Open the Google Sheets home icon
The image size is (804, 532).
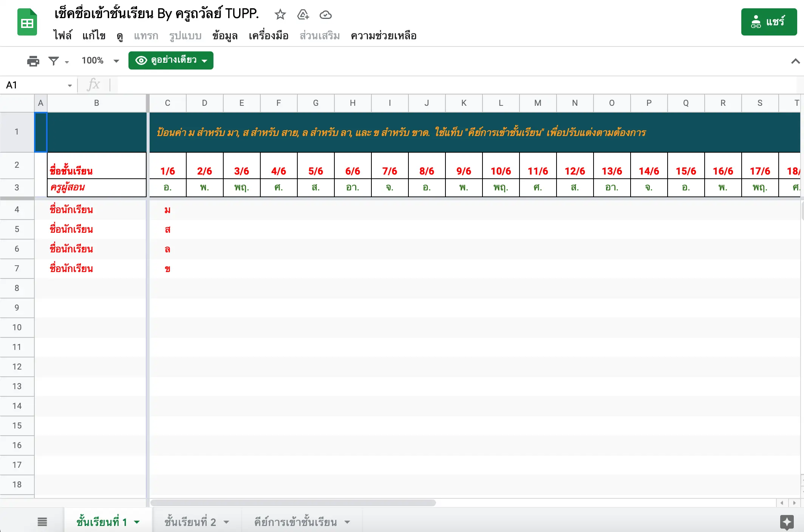[x=27, y=22]
